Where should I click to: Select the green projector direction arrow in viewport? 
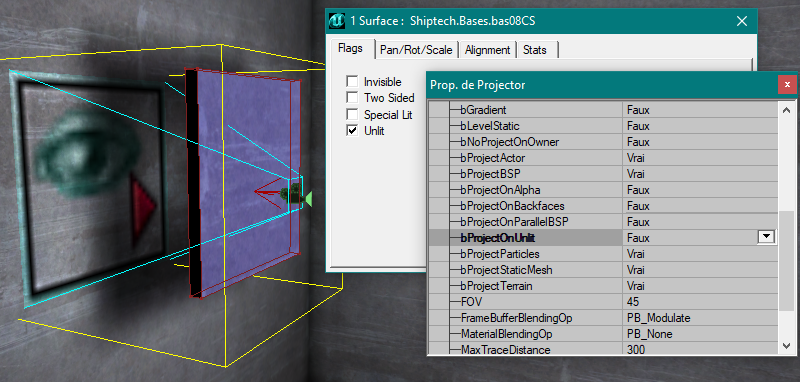308,199
